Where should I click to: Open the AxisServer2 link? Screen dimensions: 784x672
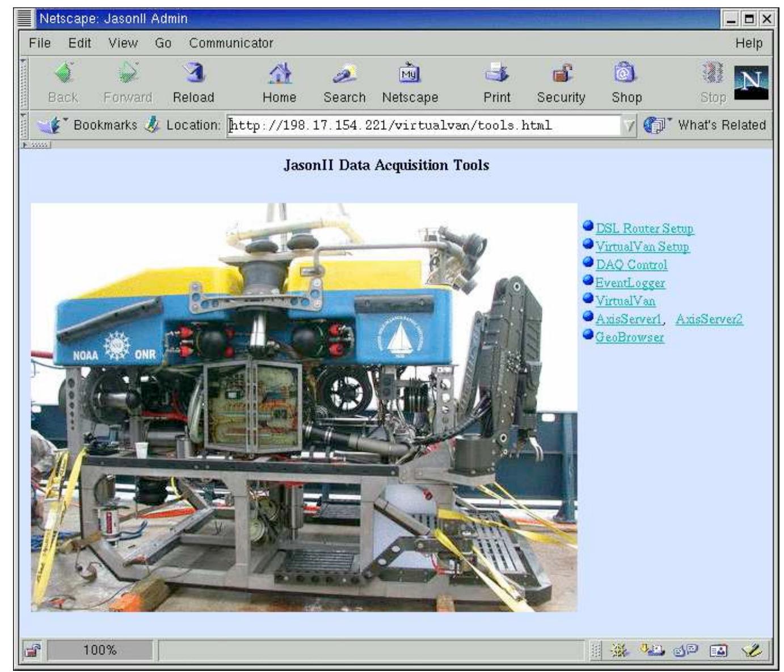pyautogui.click(x=709, y=319)
